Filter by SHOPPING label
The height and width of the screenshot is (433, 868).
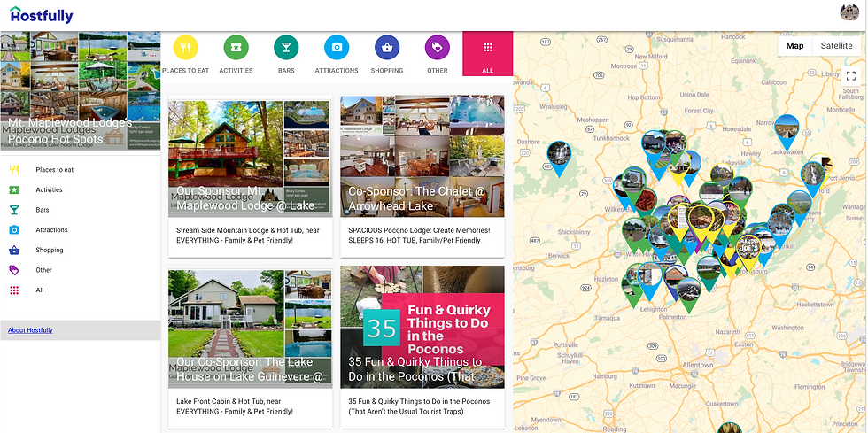(x=387, y=71)
